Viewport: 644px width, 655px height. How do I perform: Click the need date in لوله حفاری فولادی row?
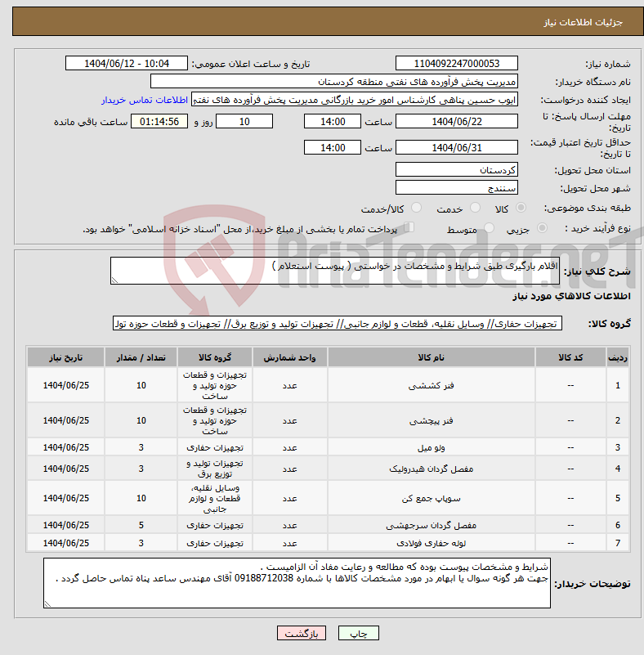tap(66, 543)
